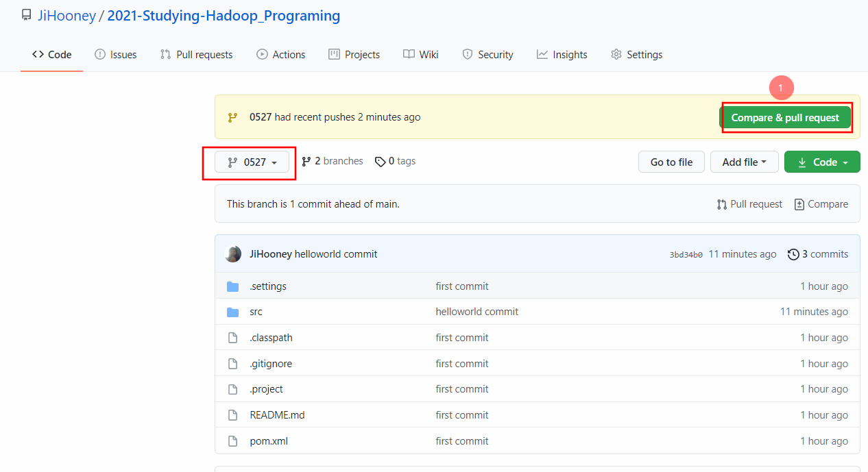Image resolution: width=868 pixels, height=472 pixels.
Task: Click the file icon beside README.md
Action: coord(232,415)
